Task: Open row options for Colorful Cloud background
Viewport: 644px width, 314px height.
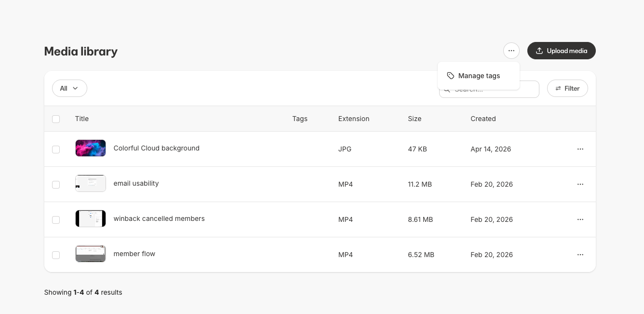Action: (x=580, y=149)
